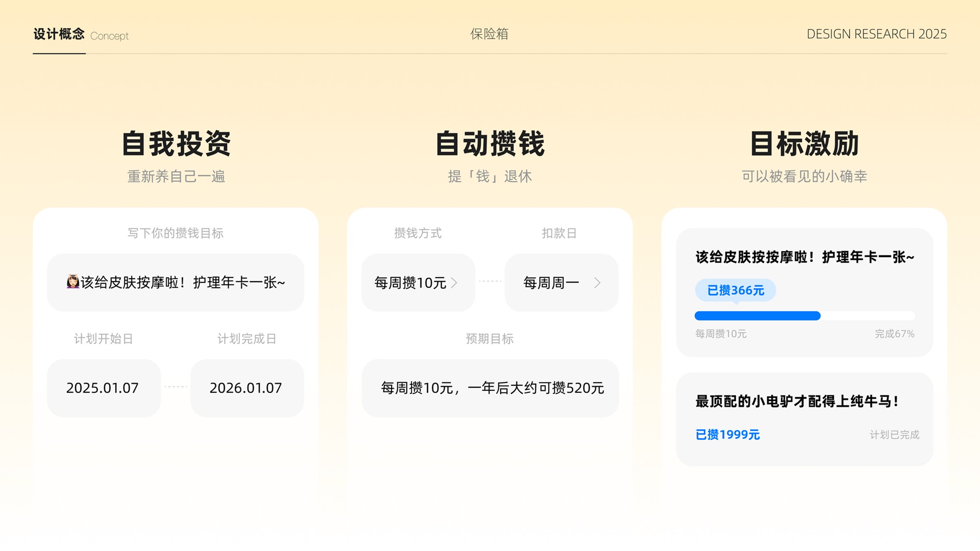Select plan start date 2025.01.07

click(104, 388)
